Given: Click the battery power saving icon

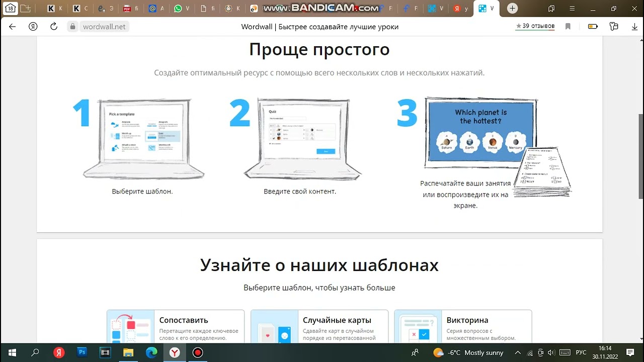Looking at the screenshot, I should (x=593, y=27).
